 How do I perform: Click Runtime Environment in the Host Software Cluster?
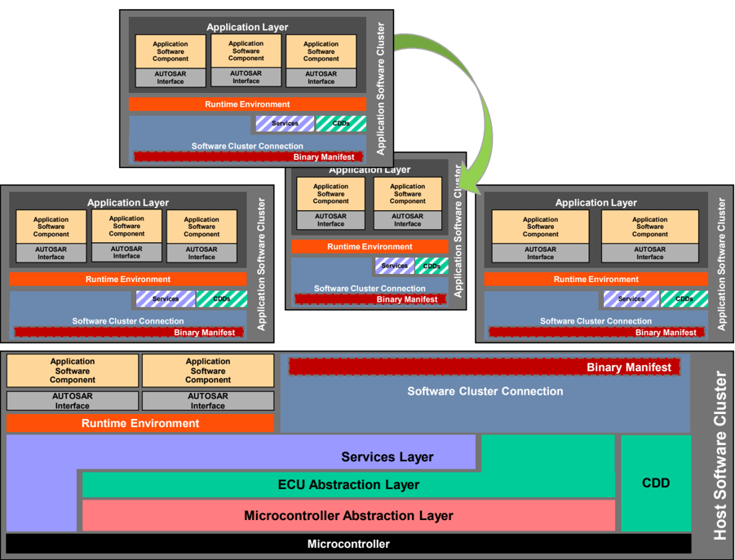[x=140, y=423]
